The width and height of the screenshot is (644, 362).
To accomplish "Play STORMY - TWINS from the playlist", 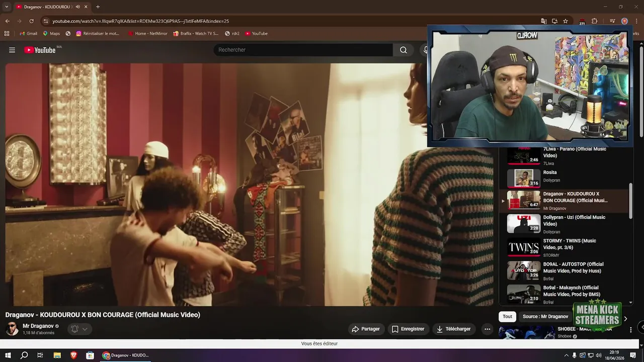I will pos(565,248).
